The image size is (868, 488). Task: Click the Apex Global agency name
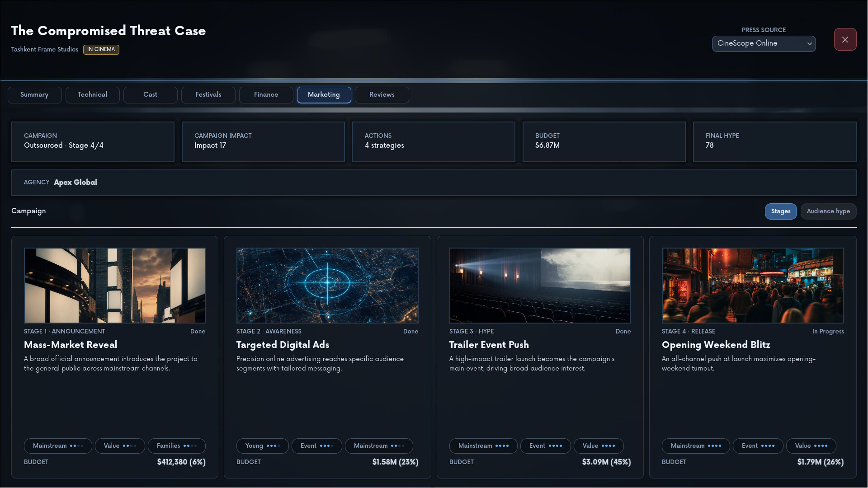(75, 182)
